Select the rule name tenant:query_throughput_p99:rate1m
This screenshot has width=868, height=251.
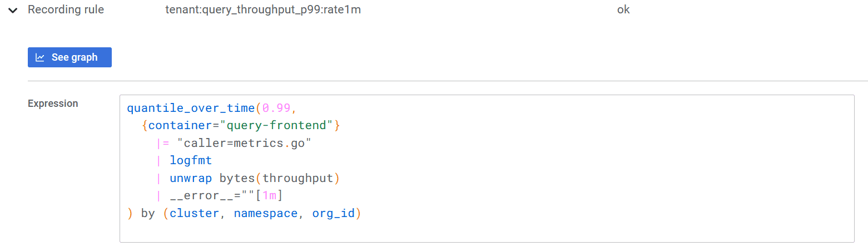tap(263, 9)
